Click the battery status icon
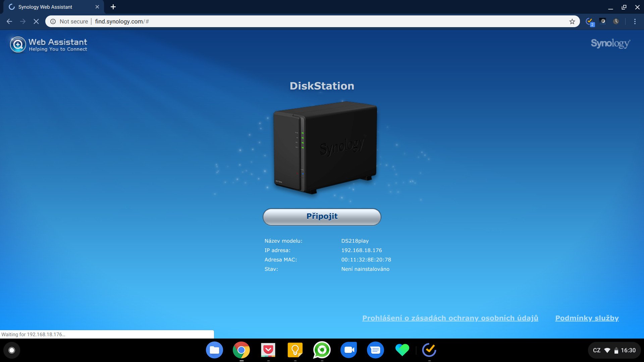 click(616, 351)
